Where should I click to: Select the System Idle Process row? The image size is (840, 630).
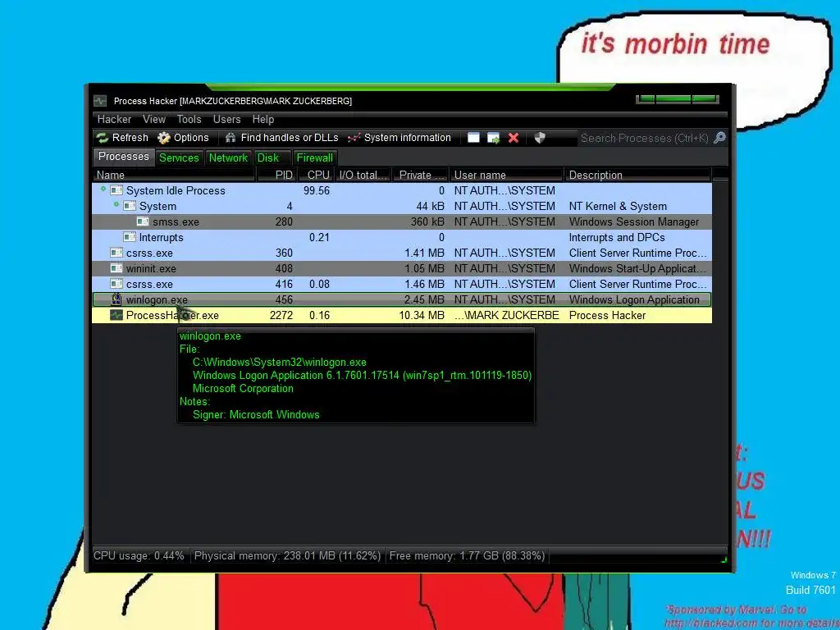tap(402, 190)
